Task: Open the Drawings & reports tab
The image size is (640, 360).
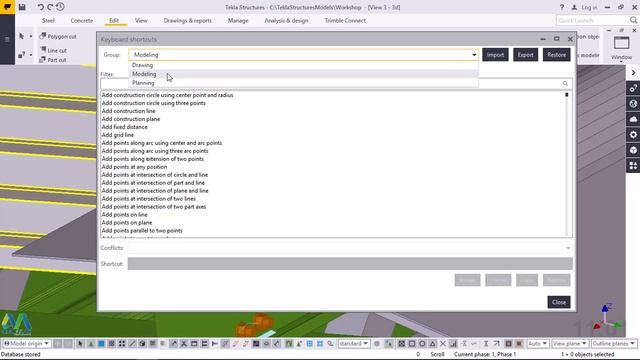Action: coord(187,20)
